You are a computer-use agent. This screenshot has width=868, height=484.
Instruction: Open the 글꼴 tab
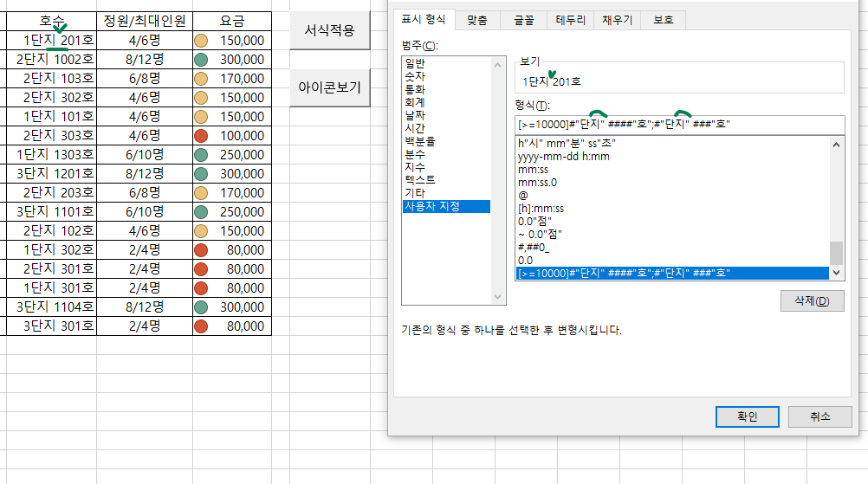coord(524,19)
